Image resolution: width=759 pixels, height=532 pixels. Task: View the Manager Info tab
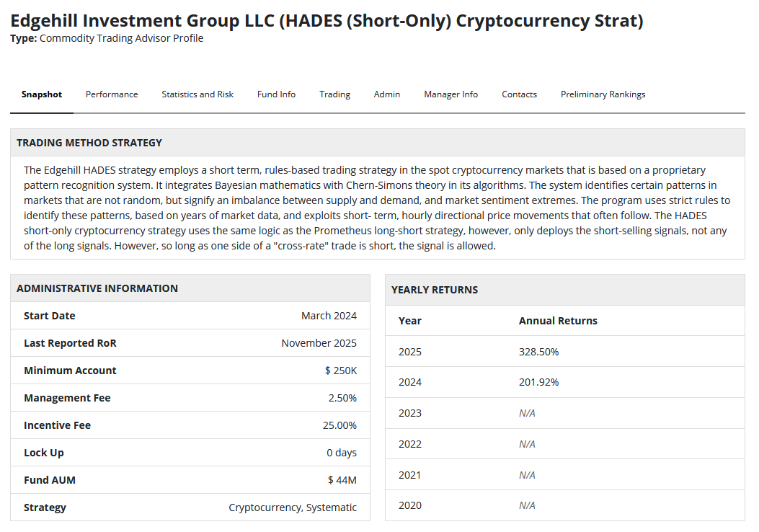click(450, 94)
